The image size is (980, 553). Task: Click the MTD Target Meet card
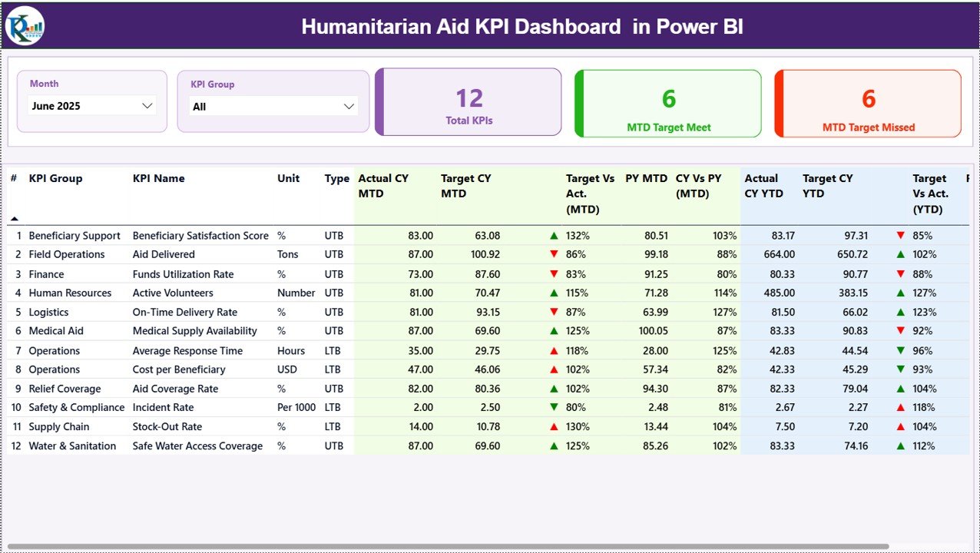667,104
